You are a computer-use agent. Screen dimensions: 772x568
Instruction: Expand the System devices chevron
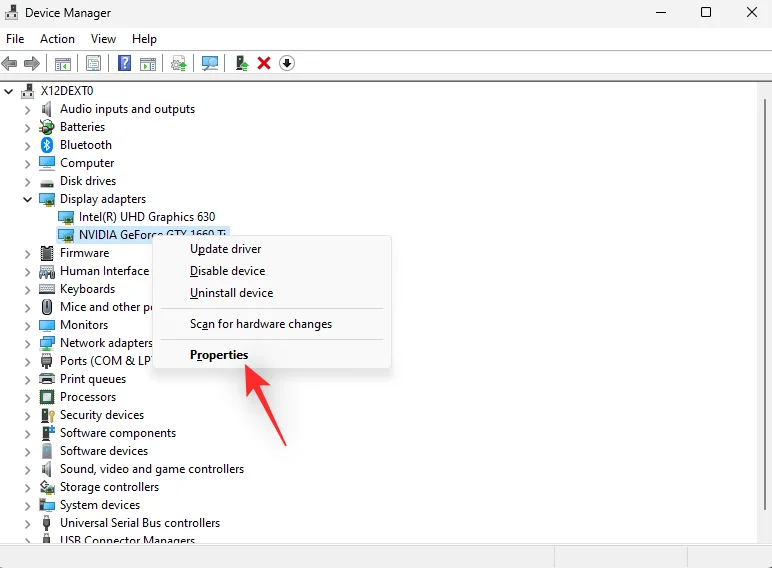point(28,505)
